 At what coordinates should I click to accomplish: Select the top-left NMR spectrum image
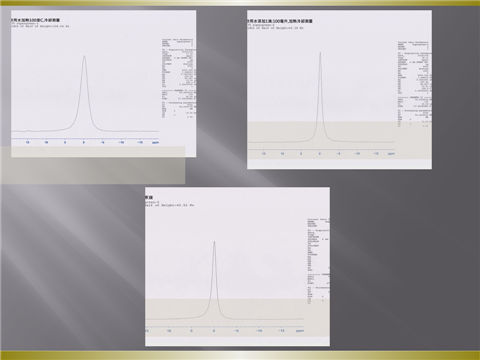pos(104,84)
